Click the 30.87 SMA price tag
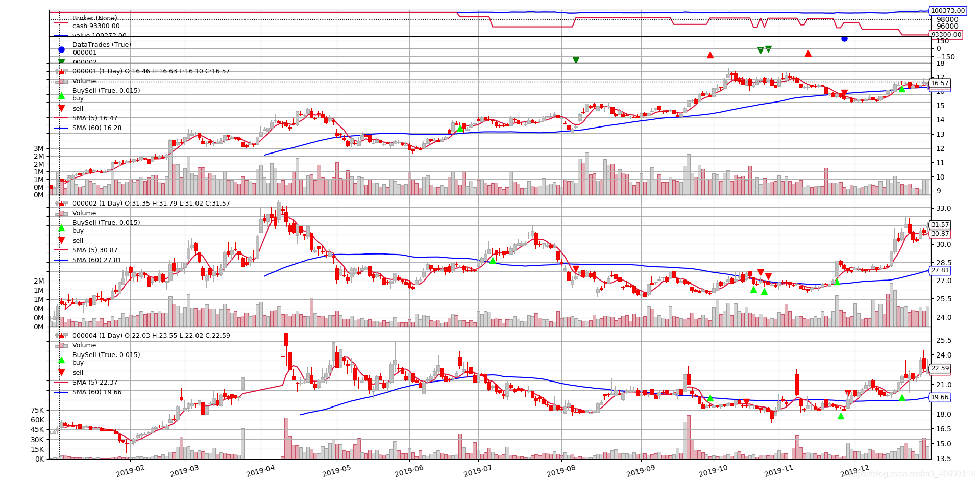980x483 pixels. pyautogui.click(x=940, y=234)
